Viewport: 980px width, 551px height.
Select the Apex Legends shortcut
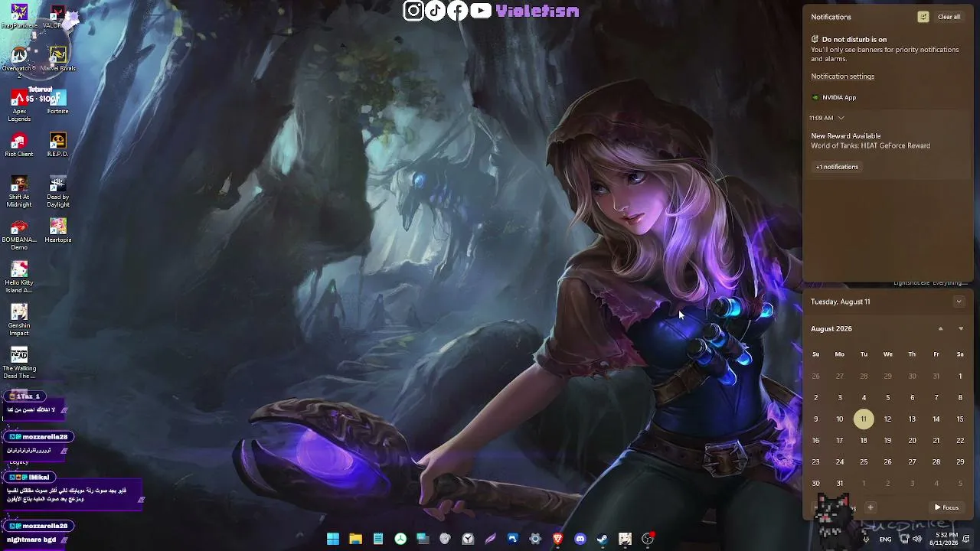point(19,106)
